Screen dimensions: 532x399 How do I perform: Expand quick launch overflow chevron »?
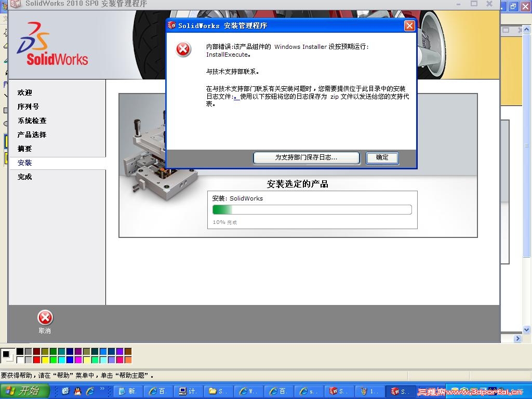click(x=102, y=389)
